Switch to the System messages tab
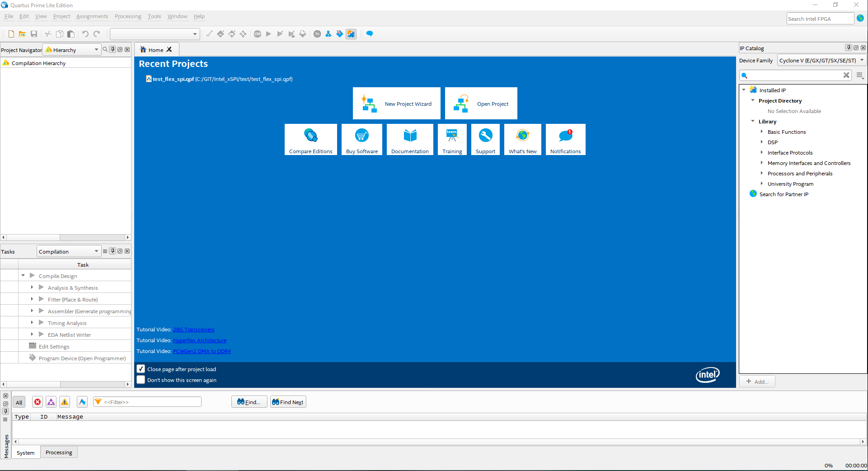 (26, 452)
